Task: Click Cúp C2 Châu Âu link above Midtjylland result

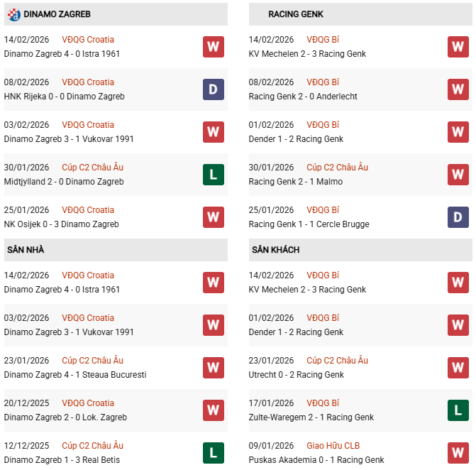Action: coord(92,168)
